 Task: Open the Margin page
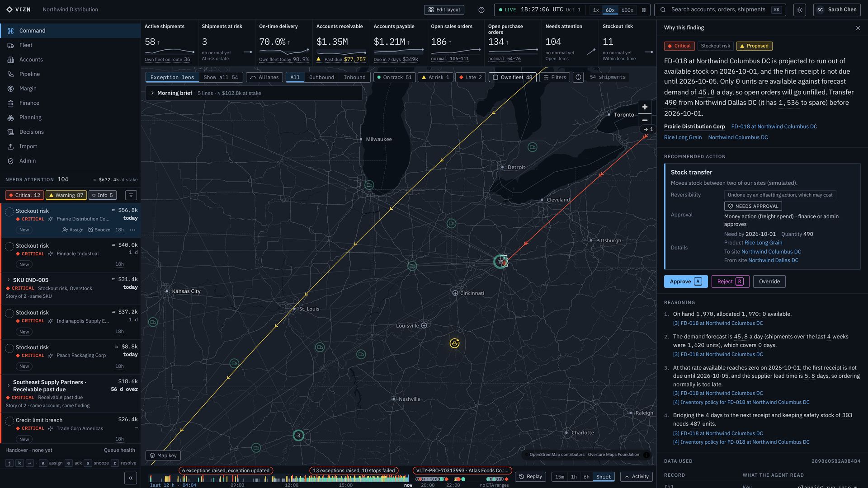pos(70,89)
